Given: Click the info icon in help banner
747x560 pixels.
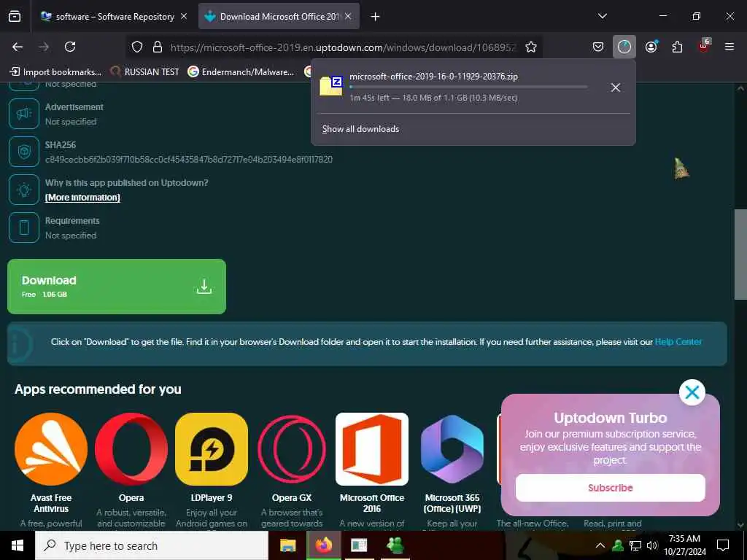Looking at the screenshot, I should tap(20, 343).
